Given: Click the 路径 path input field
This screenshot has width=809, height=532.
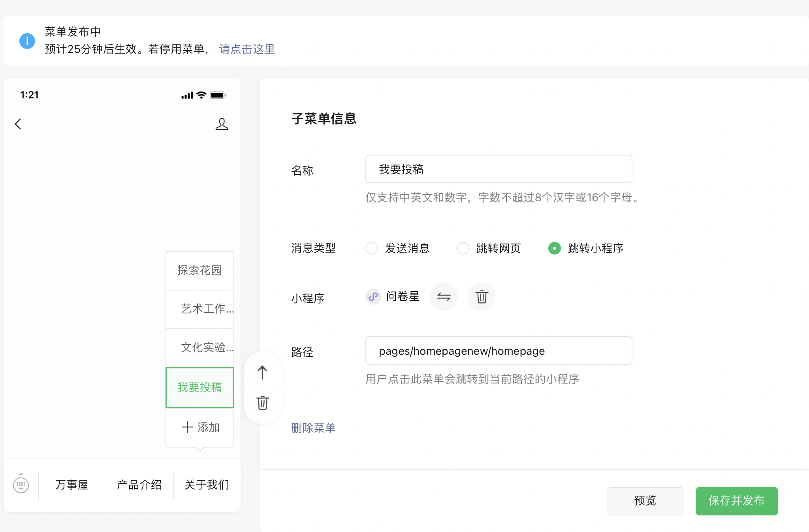Looking at the screenshot, I should pyautogui.click(x=499, y=351).
